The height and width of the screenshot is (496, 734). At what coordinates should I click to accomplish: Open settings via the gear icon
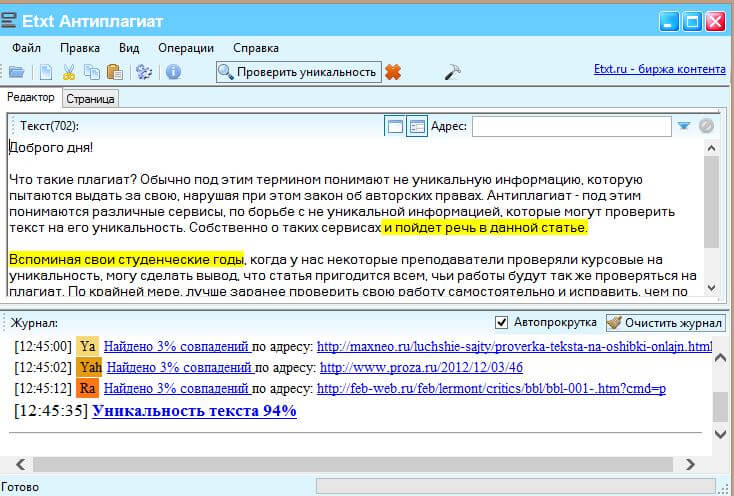point(144,72)
